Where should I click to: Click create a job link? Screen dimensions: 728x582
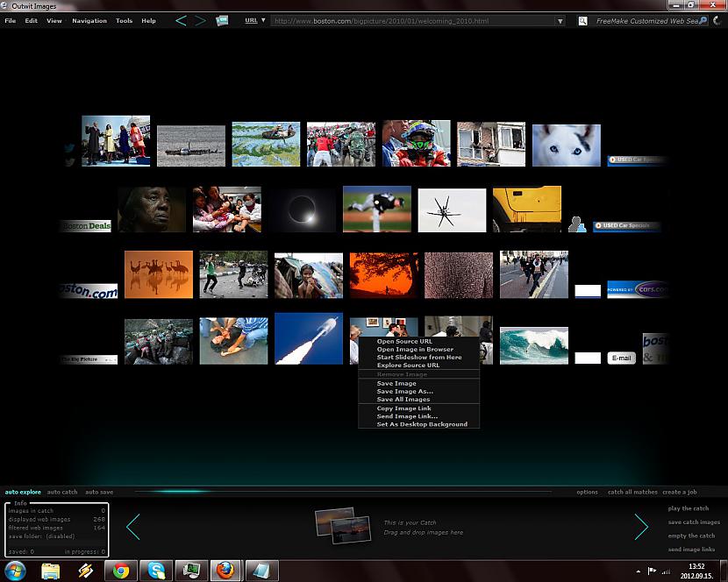[x=680, y=492]
